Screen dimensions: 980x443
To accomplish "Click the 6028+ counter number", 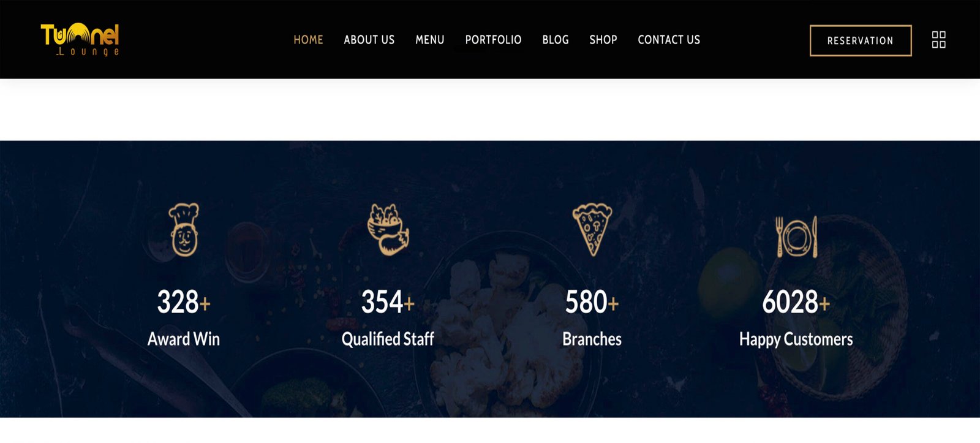I will click(796, 302).
